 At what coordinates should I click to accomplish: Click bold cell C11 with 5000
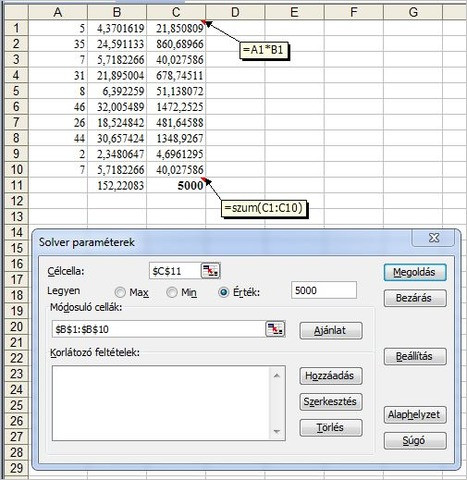[x=176, y=185]
